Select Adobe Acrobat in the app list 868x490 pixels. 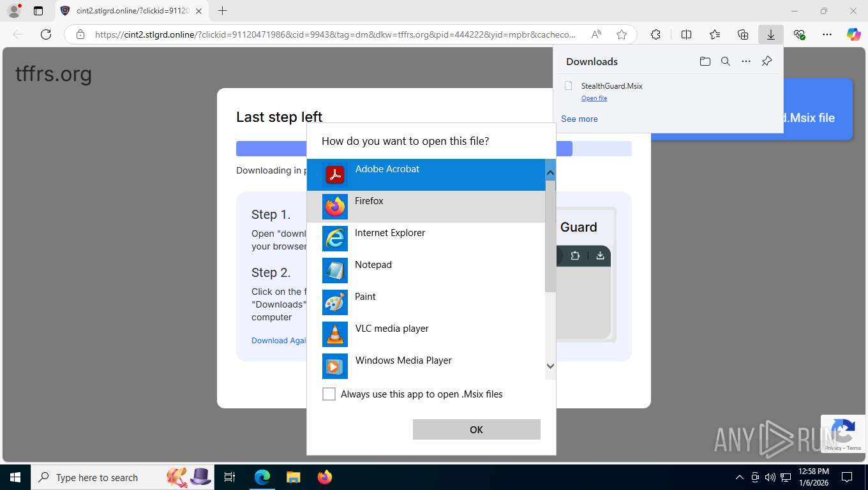click(x=426, y=174)
